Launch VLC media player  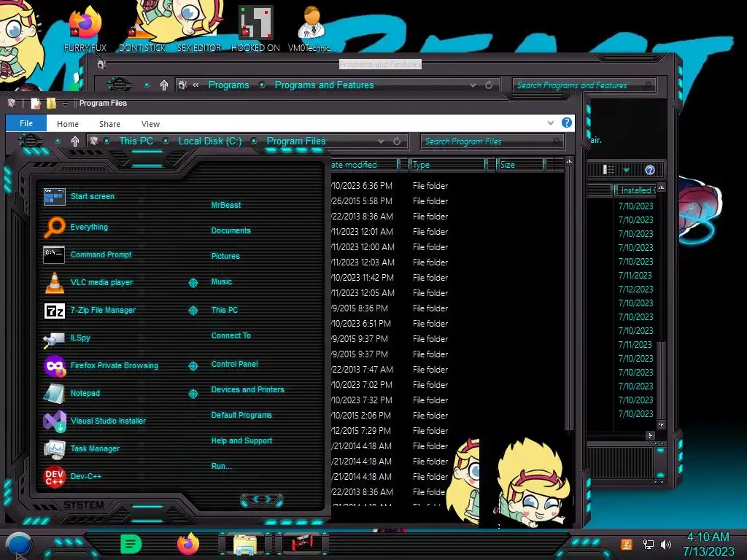click(x=88, y=282)
